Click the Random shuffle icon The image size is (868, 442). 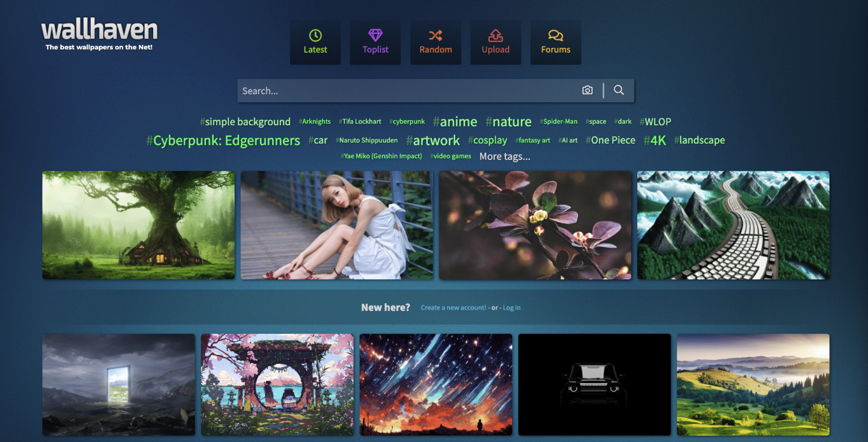coord(435,35)
